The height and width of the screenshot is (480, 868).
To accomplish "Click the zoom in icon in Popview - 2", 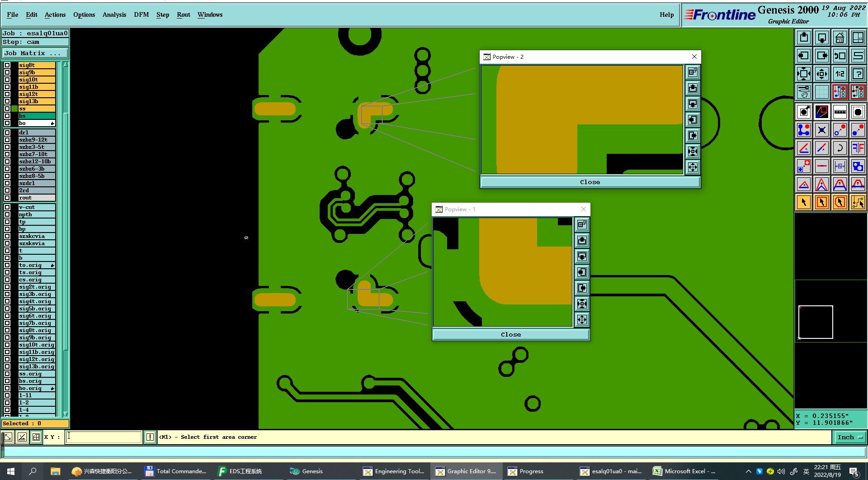I will coord(693,151).
